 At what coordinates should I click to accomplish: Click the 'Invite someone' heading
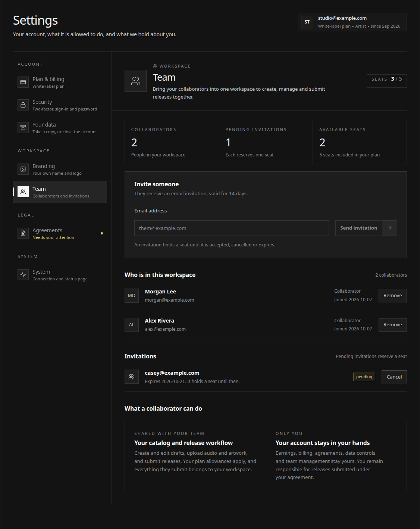click(x=156, y=184)
